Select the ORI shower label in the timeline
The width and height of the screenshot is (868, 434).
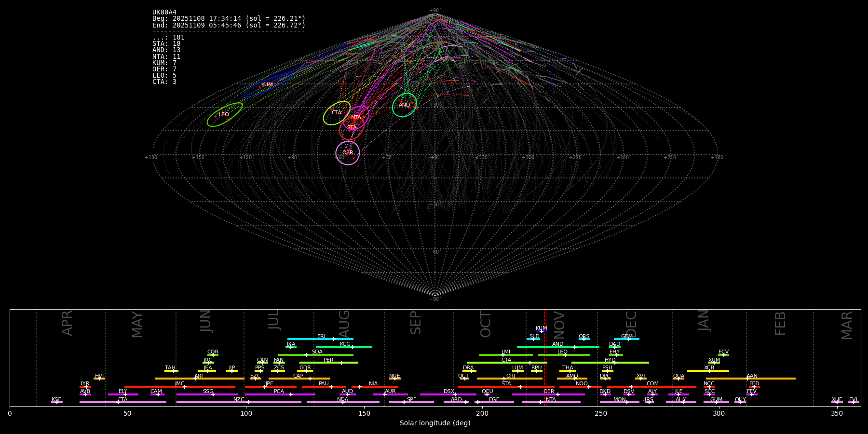[511, 376]
